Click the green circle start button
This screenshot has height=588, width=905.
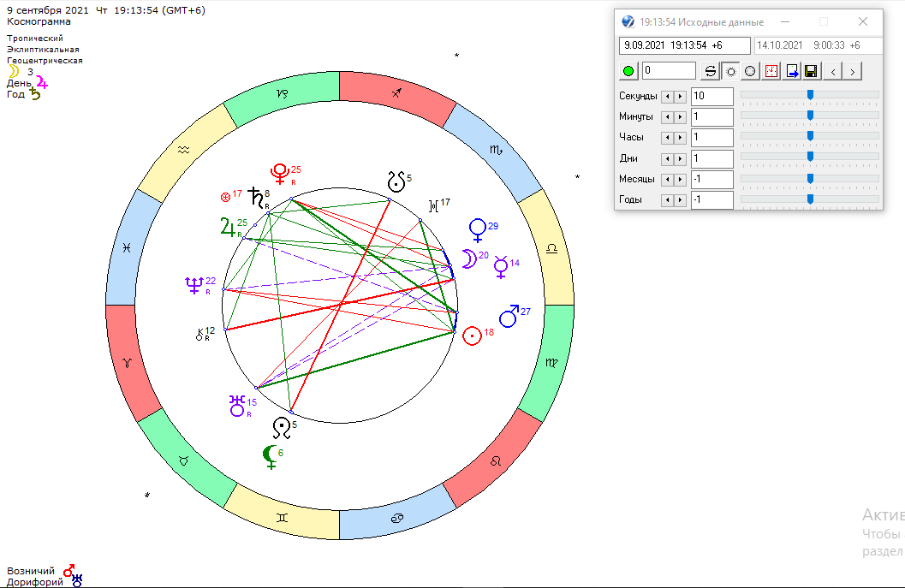click(628, 71)
